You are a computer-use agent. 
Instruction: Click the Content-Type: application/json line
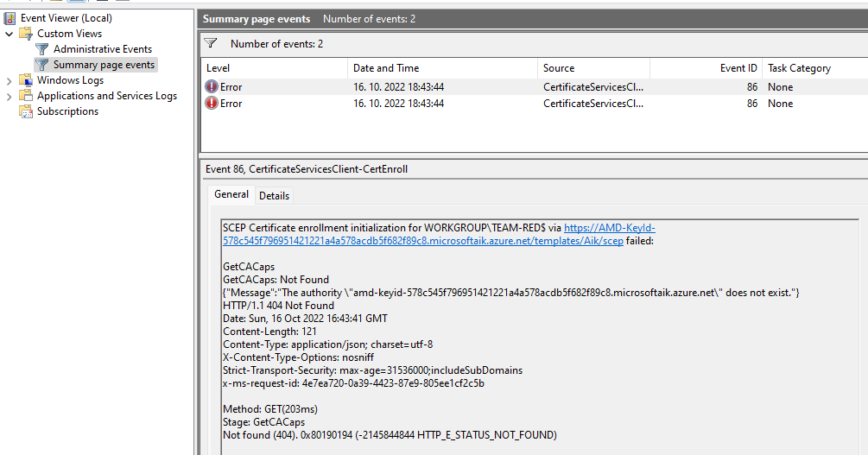(327, 344)
